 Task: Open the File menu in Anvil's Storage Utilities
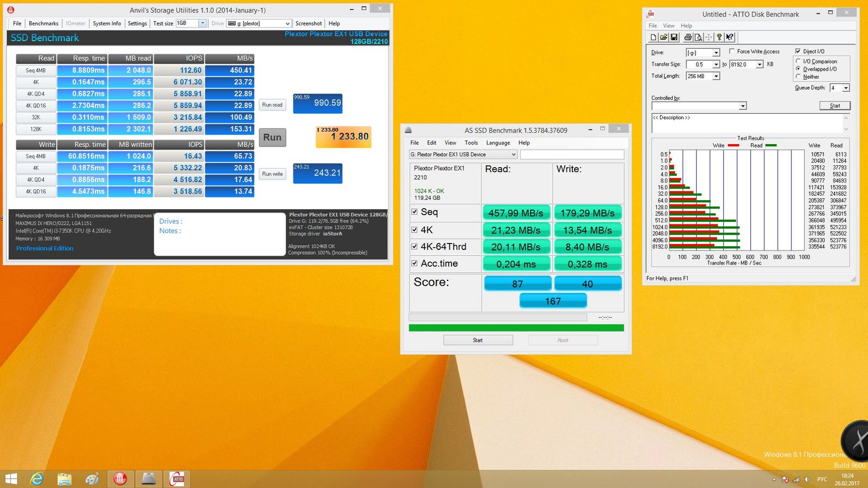pyautogui.click(x=17, y=23)
